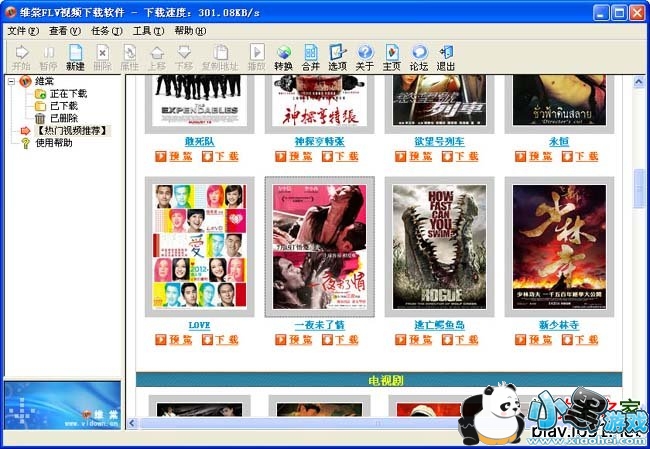
Task: Select 正在下载 in the sidebar tree
Action: click(x=68, y=93)
